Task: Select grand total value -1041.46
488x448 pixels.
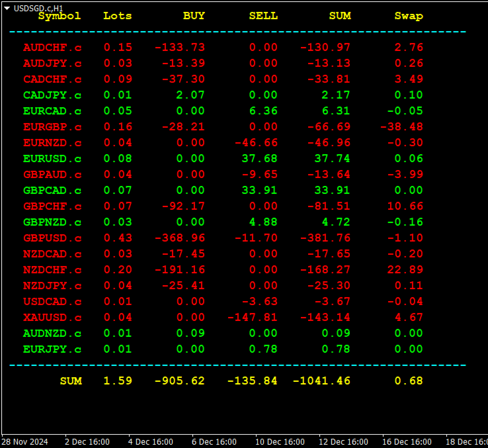Action: pyautogui.click(x=322, y=381)
